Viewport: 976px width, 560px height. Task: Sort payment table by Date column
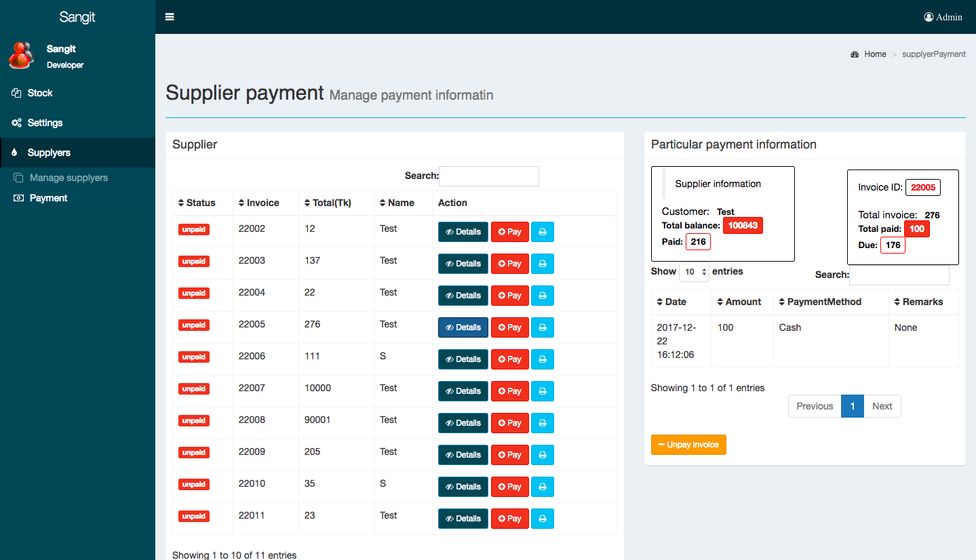click(x=671, y=302)
